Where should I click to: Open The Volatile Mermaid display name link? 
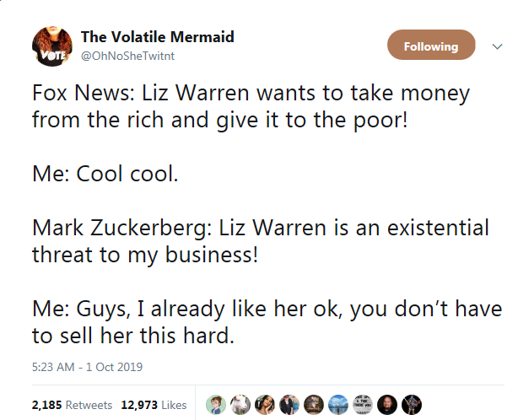158,37
